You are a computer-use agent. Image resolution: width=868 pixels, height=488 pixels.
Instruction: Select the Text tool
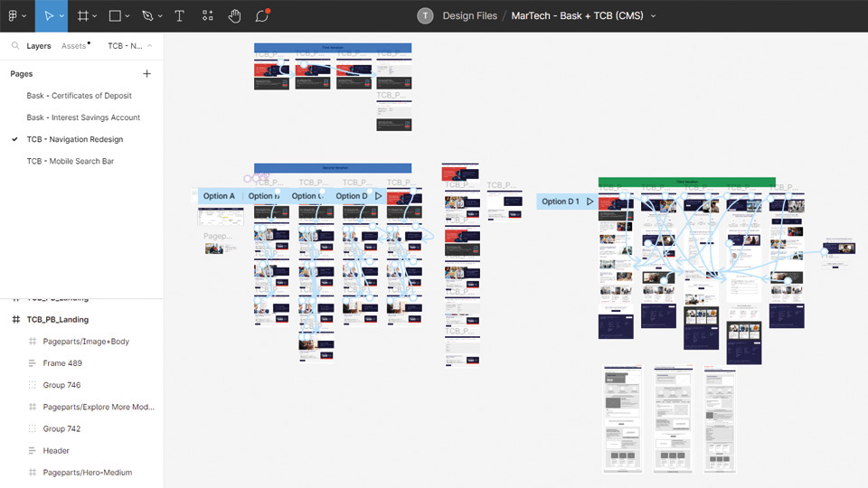[x=180, y=16]
